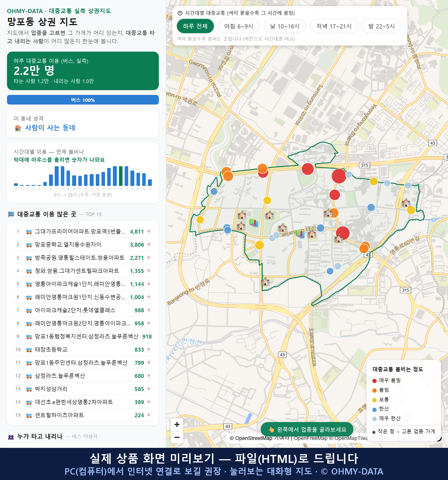Switch to 밤 22~5시 time filter

coord(381,26)
